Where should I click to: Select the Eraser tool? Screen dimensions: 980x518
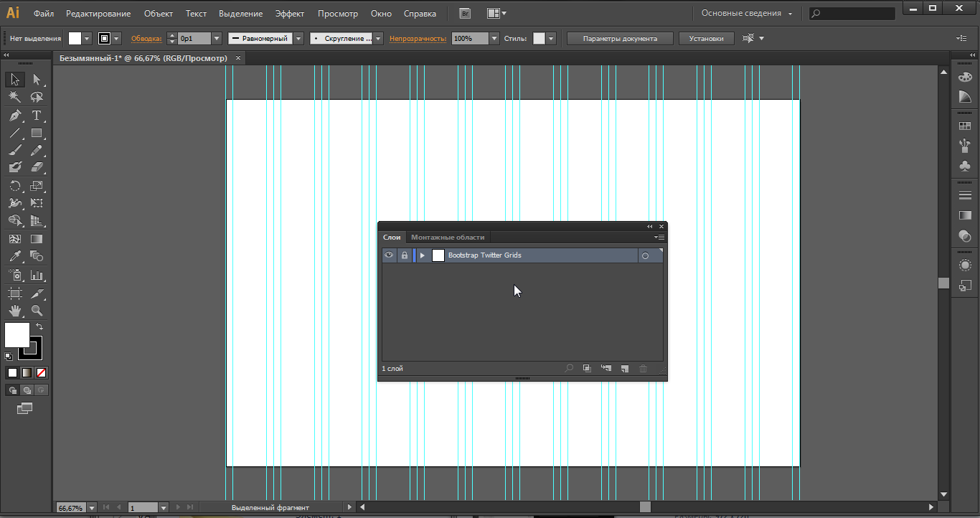click(37, 167)
